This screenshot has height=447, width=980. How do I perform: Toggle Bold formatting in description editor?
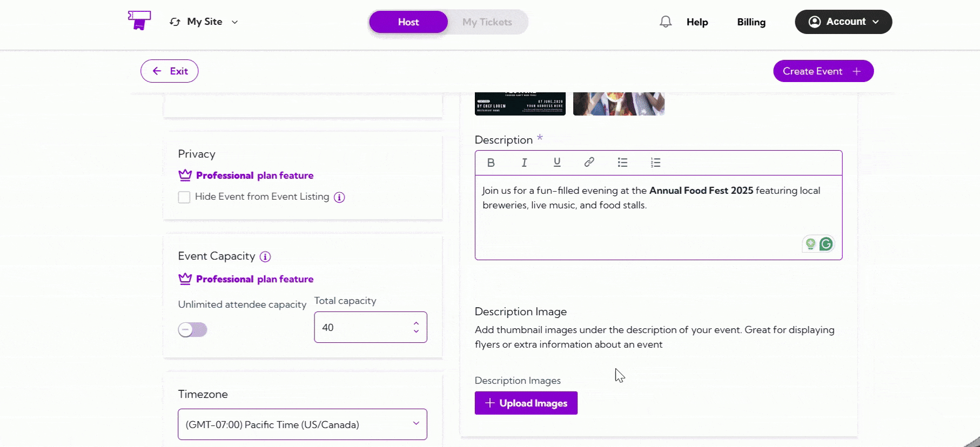491,162
